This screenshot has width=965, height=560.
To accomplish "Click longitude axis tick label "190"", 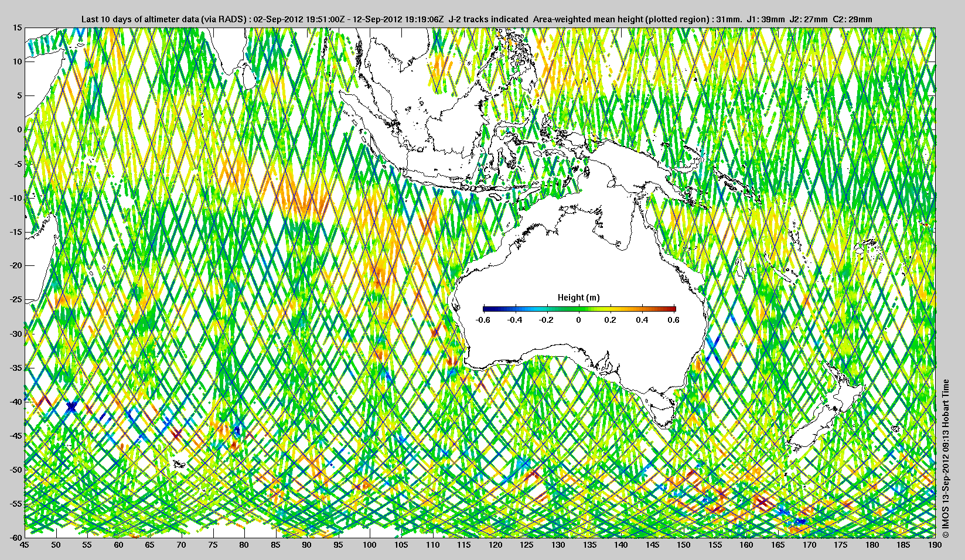I will 935,545.
